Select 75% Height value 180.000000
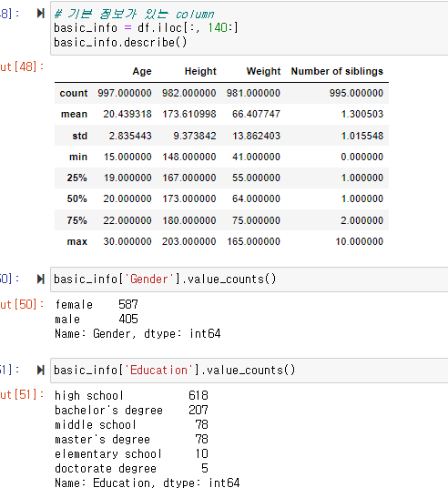 (x=189, y=220)
